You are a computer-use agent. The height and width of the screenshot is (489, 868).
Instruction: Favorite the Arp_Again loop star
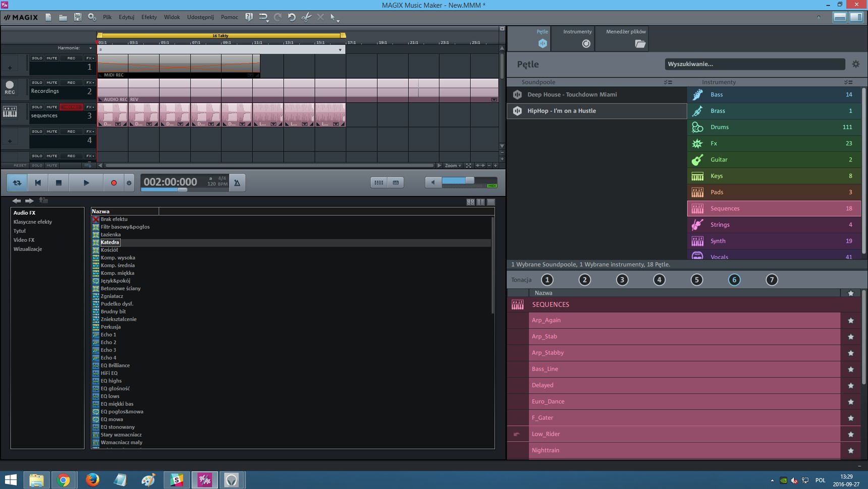(851, 320)
